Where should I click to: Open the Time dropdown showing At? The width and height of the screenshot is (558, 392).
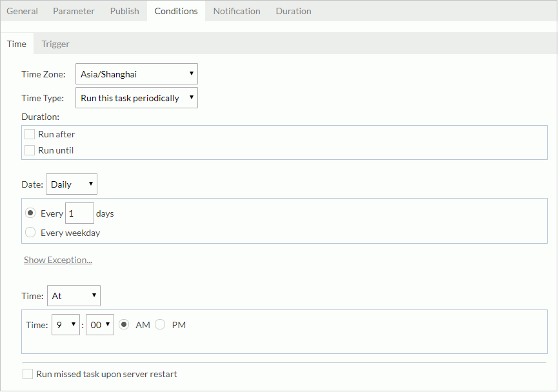(73, 295)
